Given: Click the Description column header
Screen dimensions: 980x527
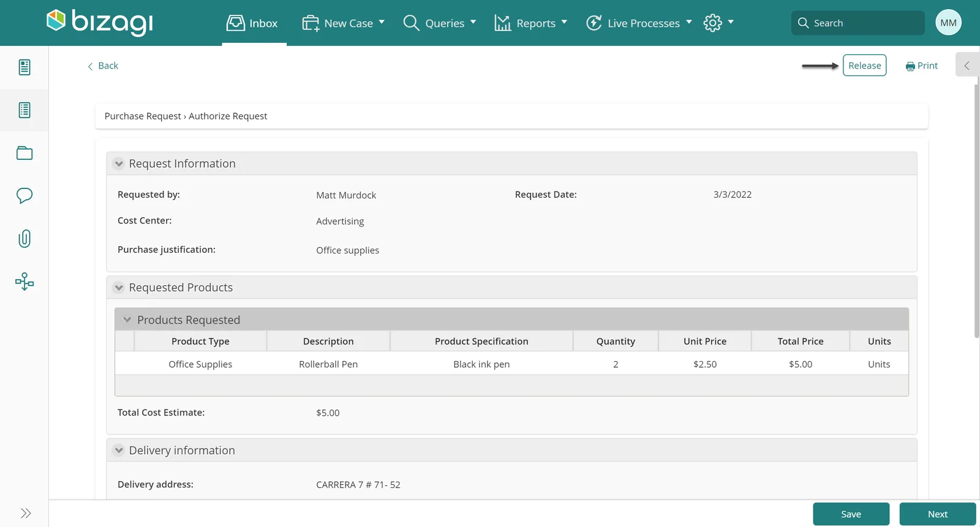Looking at the screenshot, I should click(328, 342).
